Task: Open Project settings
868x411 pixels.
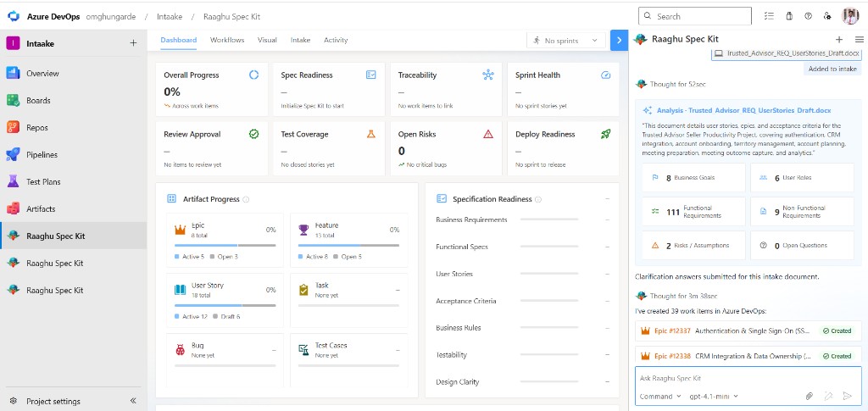Action: (53, 401)
